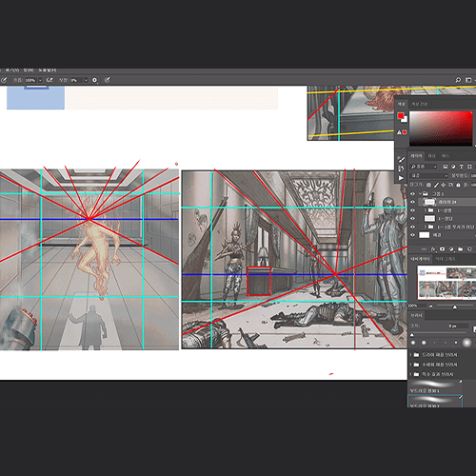Toggle lock position icon
476x476 pixels.
444,185
